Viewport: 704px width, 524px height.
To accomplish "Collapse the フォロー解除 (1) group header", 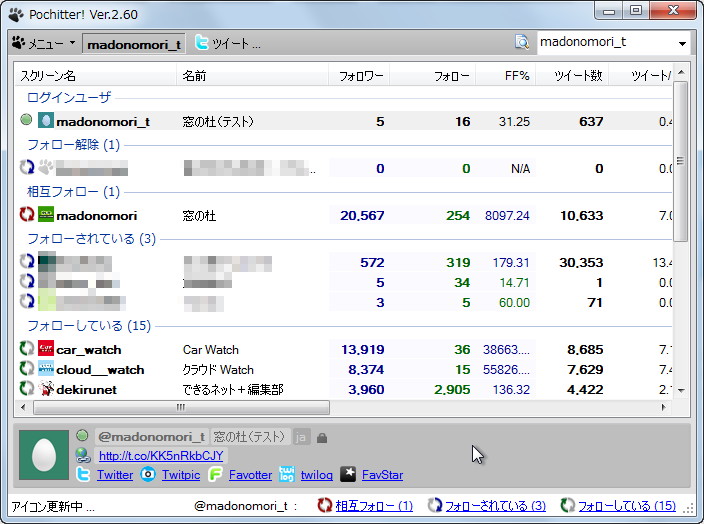I will [x=74, y=145].
